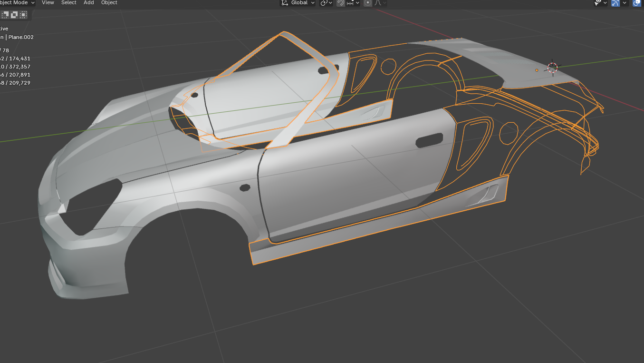Expand the gizmo options dropdown arrow
Image resolution: width=644 pixels, height=363 pixels.
(x=625, y=3)
